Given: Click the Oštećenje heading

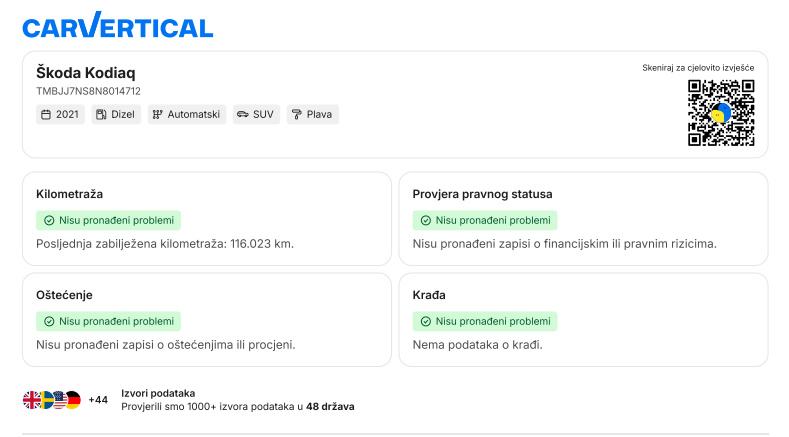Looking at the screenshot, I should [64, 295].
